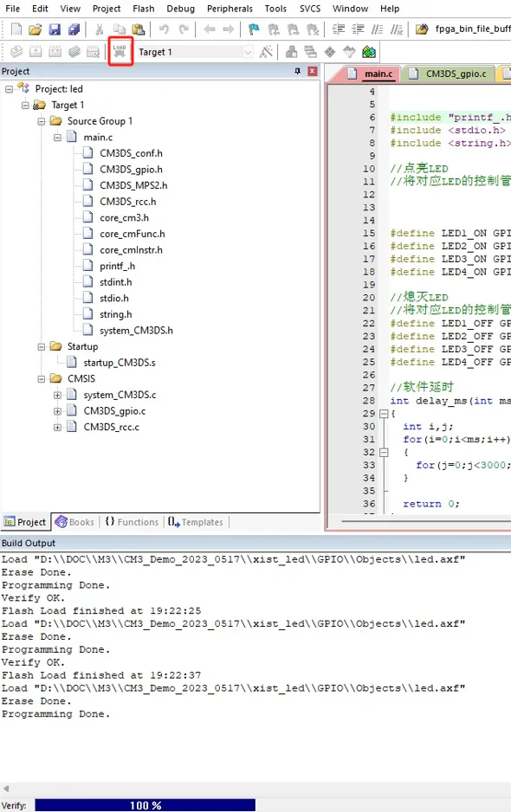Create a new file with toolbar icon
Image resolution: width=511 pixels, height=812 pixels.
(x=16, y=29)
